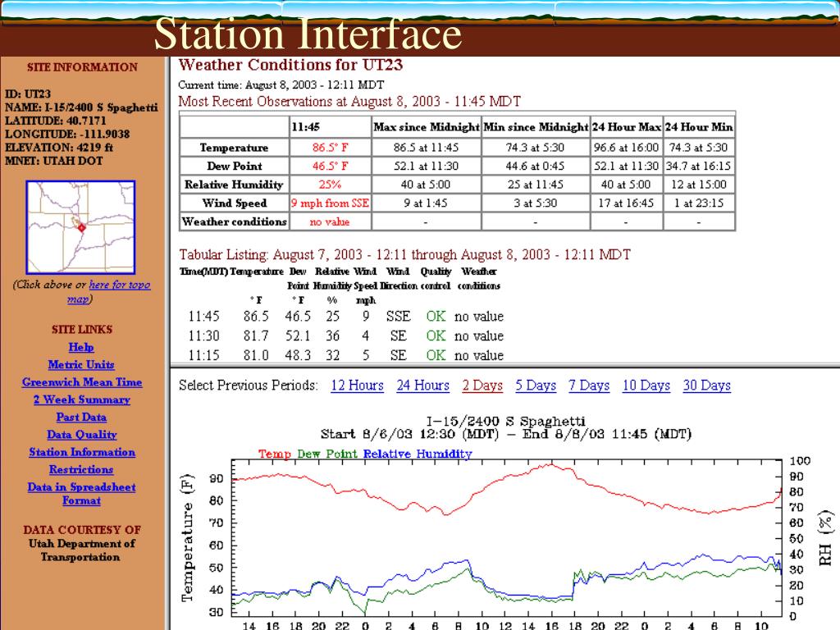
Task: Click the 24 Hour Max column header
Action: (627, 127)
